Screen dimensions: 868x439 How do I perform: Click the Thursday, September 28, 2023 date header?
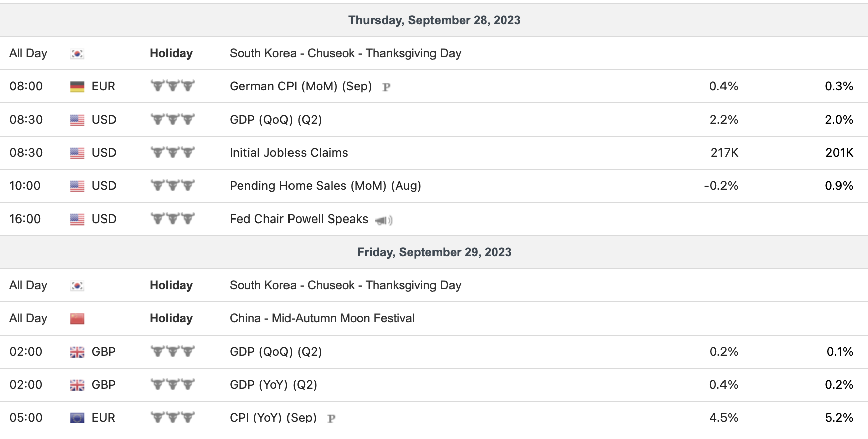(434, 20)
